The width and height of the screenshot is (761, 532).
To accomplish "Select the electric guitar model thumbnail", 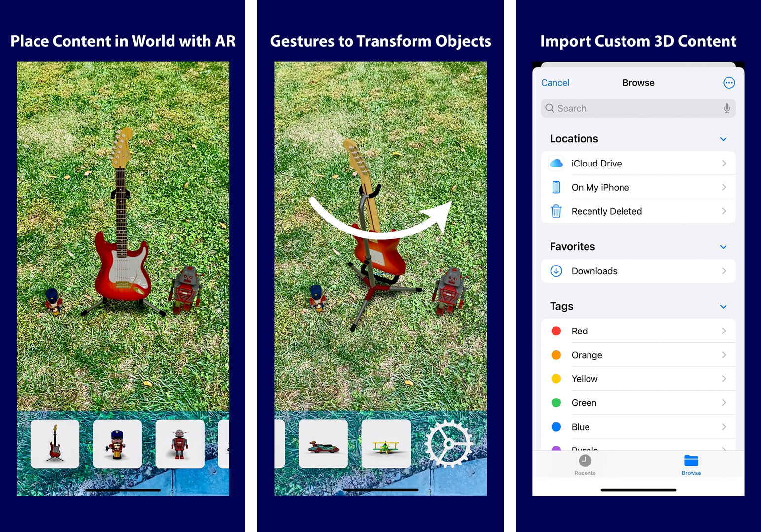I will (55, 444).
